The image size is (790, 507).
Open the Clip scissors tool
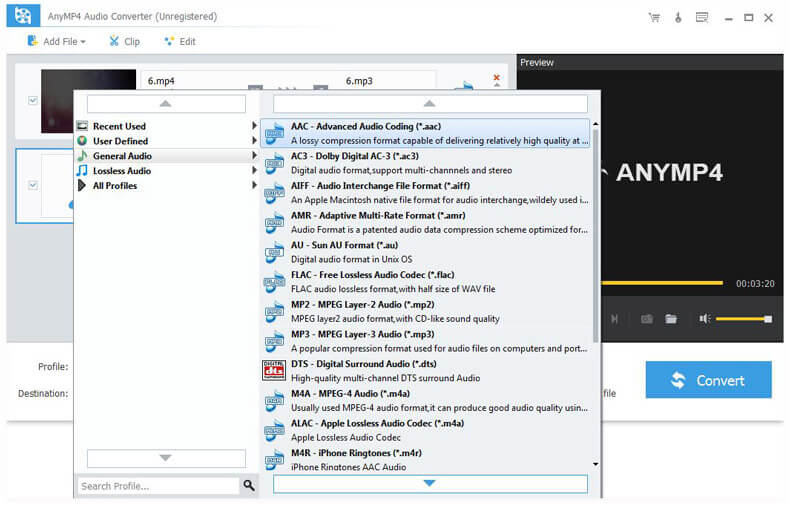[x=123, y=42]
